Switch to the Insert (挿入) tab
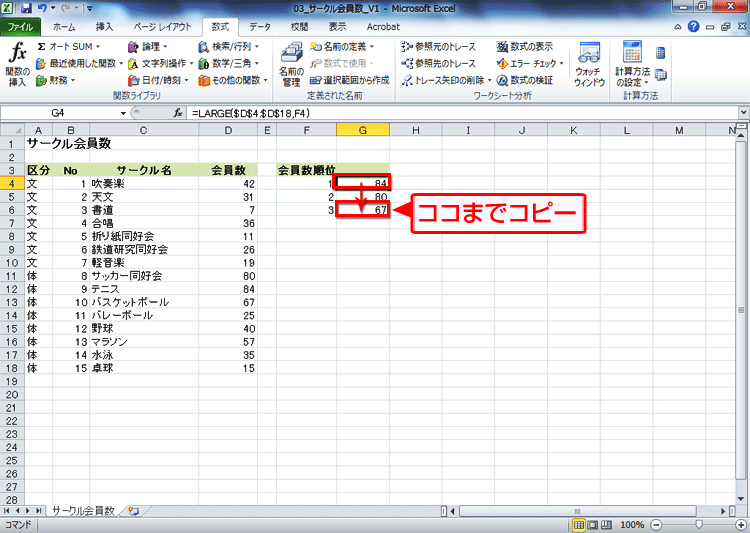Viewport: 750px width, 533px height. [104, 27]
